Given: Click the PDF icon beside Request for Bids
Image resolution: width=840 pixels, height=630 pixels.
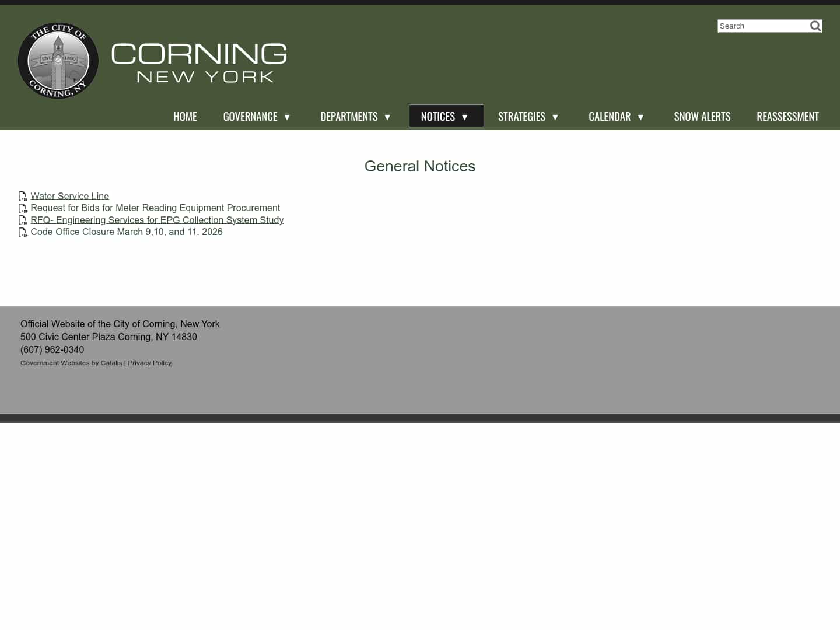Looking at the screenshot, I should pos(23,208).
